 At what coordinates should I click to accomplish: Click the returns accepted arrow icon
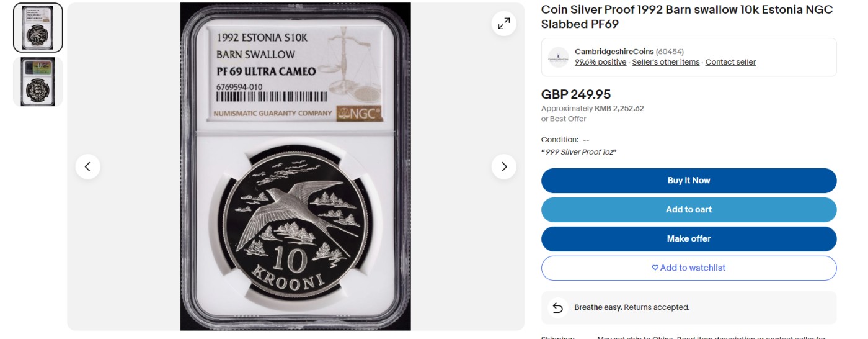[x=557, y=307]
